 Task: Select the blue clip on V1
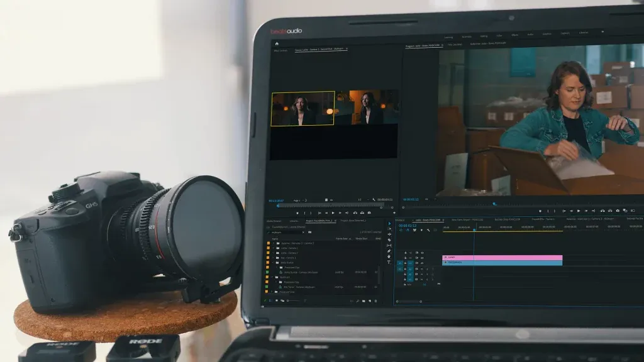[x=502, y=263]
